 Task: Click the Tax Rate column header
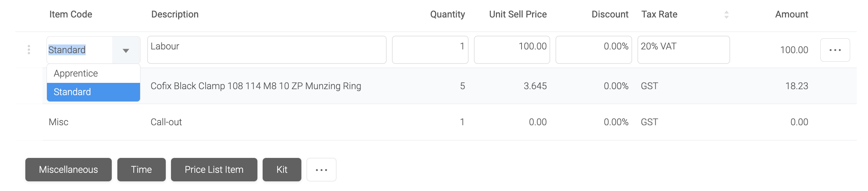click(x=659, y=14)
